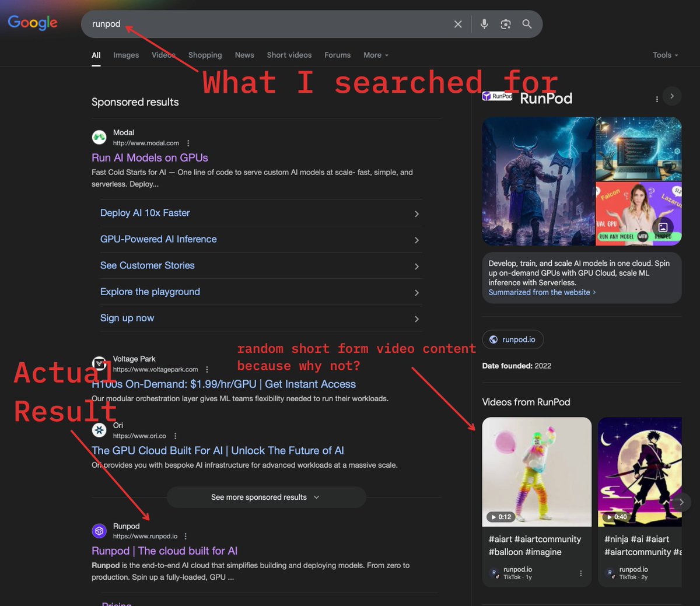Click the magnifying glass search button
This screenshot has height=606, width=700.
[x=527, y=24]
